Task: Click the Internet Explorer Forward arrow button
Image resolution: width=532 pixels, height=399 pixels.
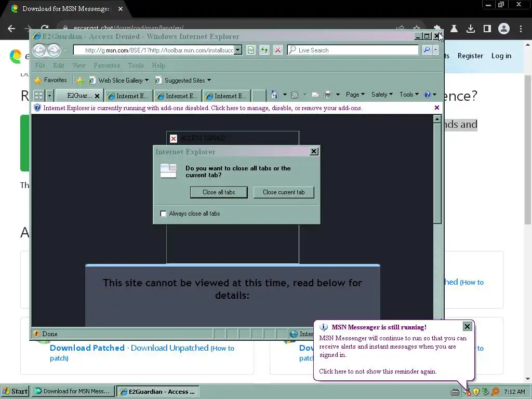Action: pyautogui.click(x=54, y=50)
